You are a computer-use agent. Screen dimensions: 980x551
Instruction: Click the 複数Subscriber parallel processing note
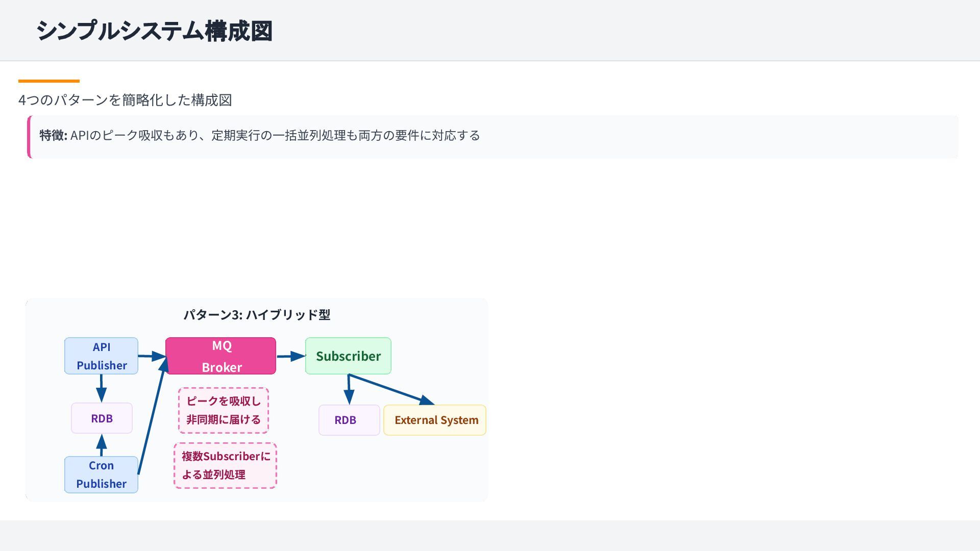[x=225, y=465]
